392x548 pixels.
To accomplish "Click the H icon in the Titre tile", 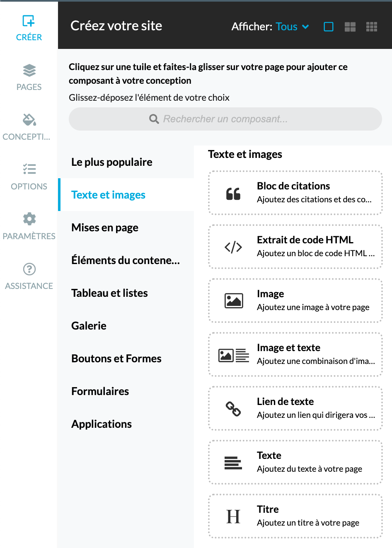I will tap(232, 516).
